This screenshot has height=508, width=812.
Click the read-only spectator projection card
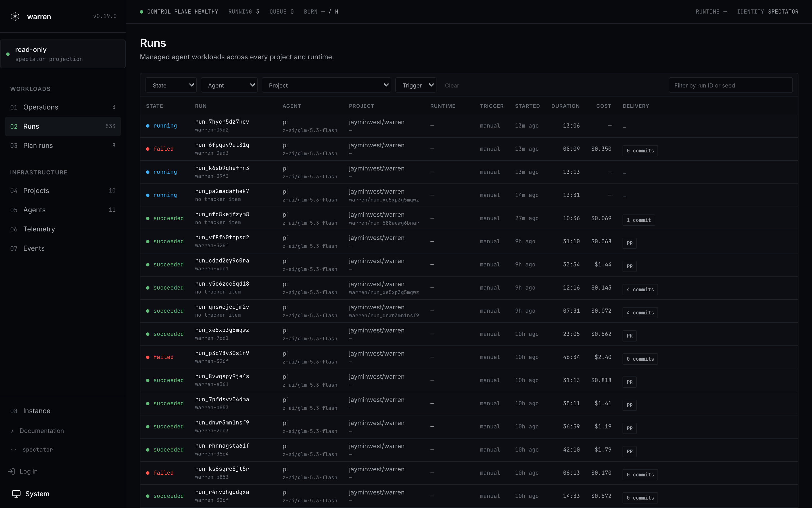[x=63, y=54]
